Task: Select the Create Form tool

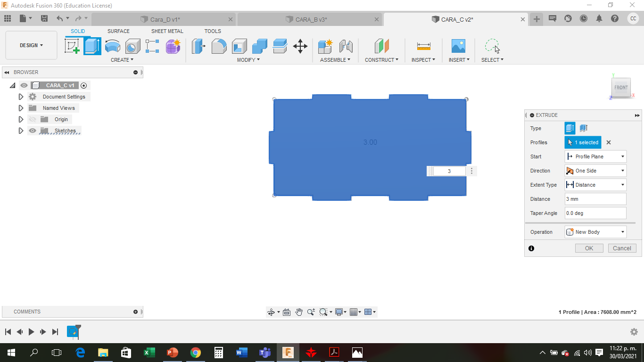Action: (x=173, y=46)
